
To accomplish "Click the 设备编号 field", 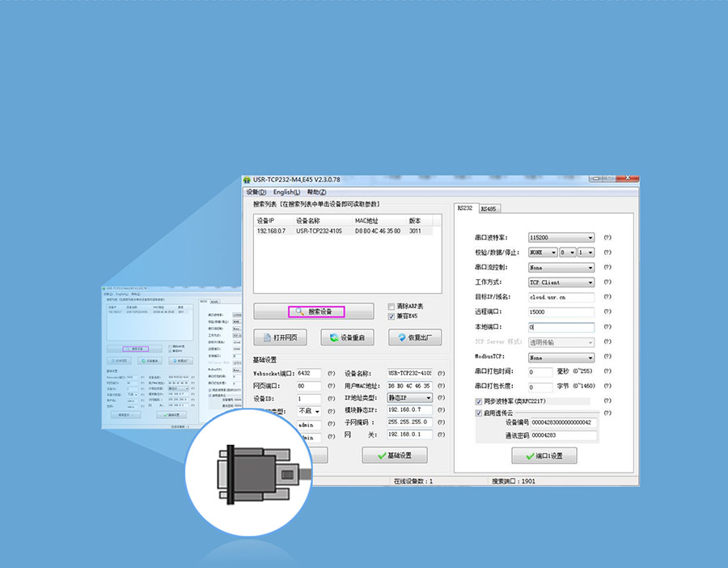I will coord(563,422).
